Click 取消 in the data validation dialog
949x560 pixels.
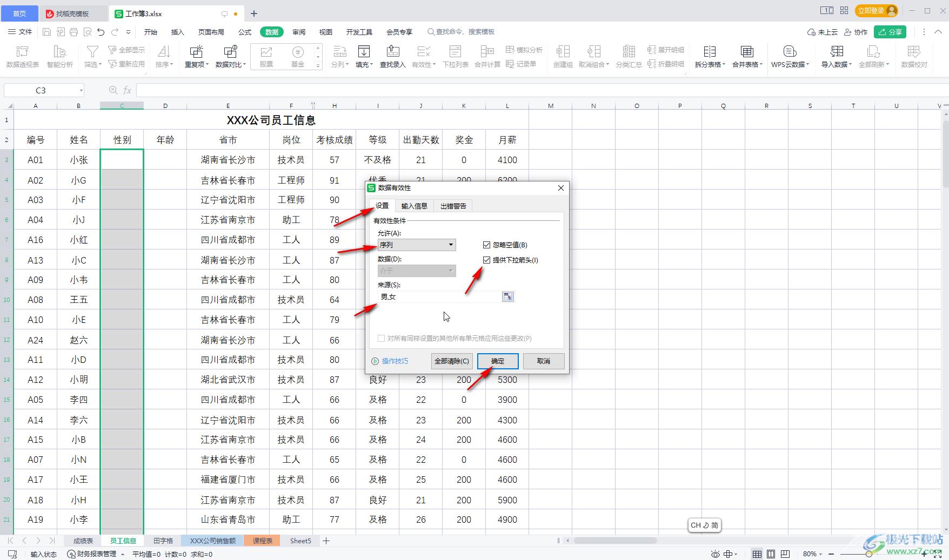[x=544, y=361]
